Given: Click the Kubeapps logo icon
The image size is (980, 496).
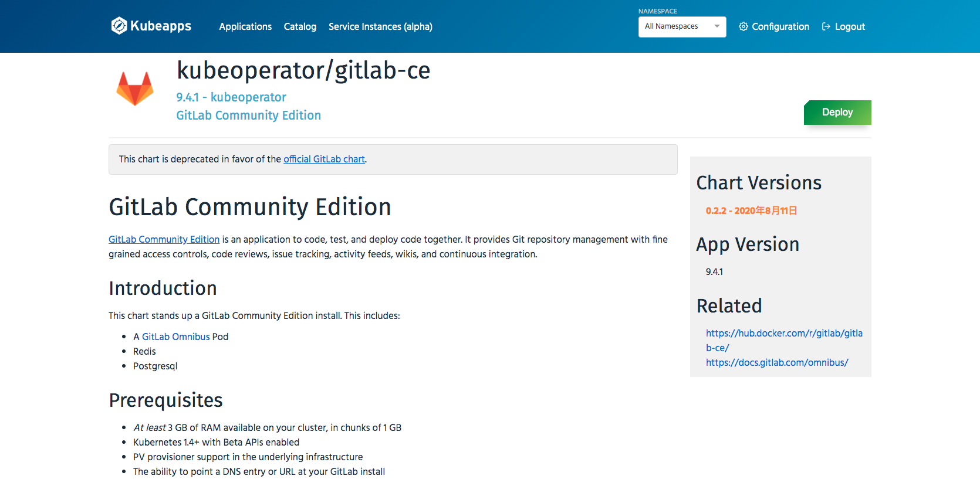Looking at the screenshot, I should [119, 26].
